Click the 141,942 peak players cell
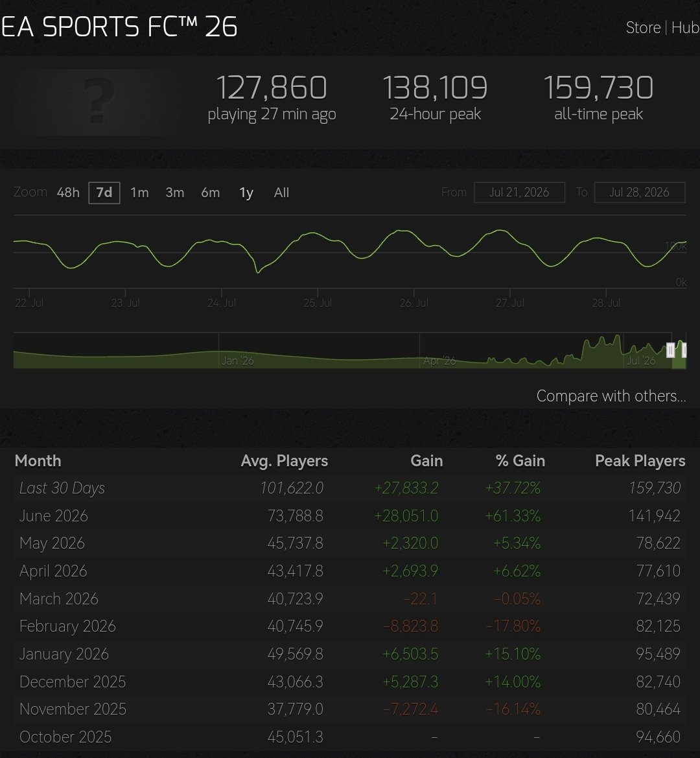The image size is (700, 758). tap(654, 515)
